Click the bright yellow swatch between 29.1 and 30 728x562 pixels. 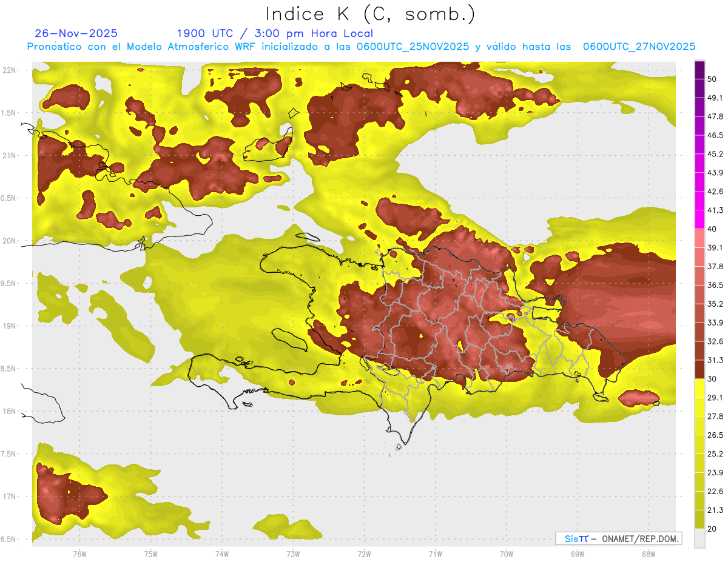click(x=699, y=388)
